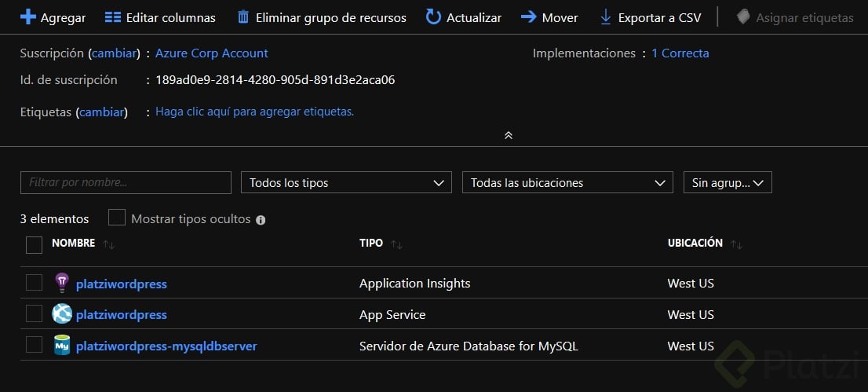Click West US in the MySQL row
Image resolution: width=868 pixels, height=392 pixels.
691,346
